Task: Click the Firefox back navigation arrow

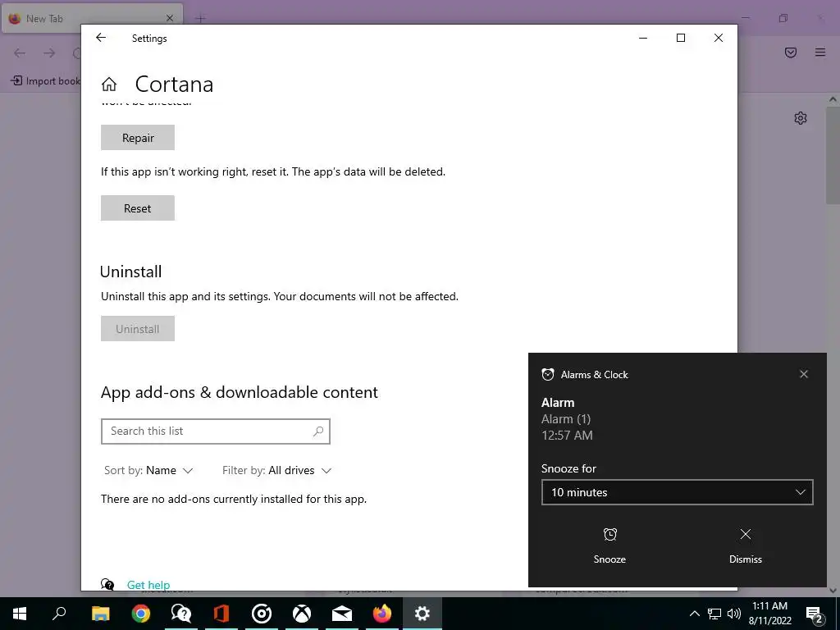Action: (x=20, y=52)
